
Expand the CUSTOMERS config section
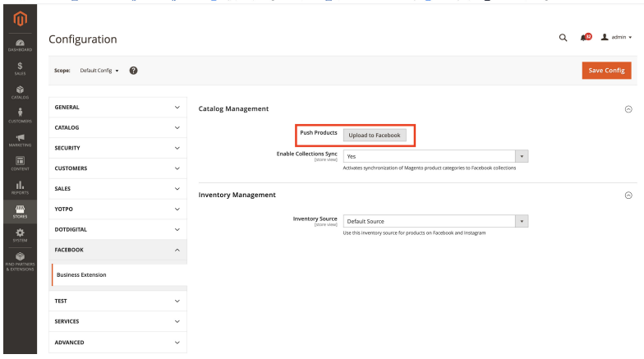point(117,168)
